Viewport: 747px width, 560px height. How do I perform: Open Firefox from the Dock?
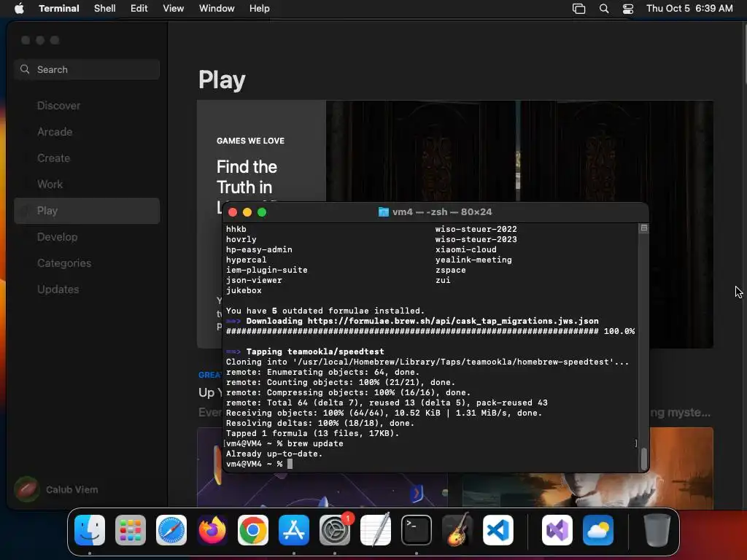coord(212,530)
